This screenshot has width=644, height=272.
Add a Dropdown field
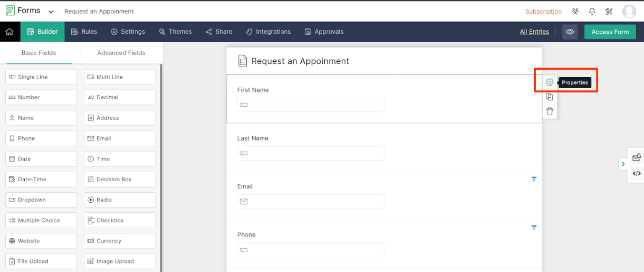tap(41, 200)
